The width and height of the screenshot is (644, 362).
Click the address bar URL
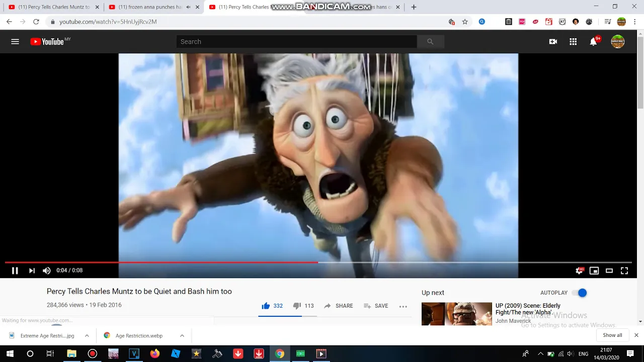108,22
